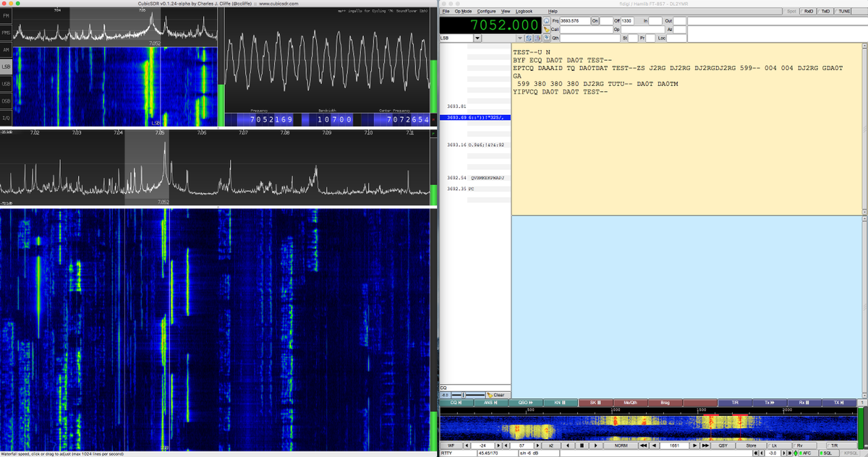
Task: Click the save QSO icon by Qth
Action: point(546,38)
